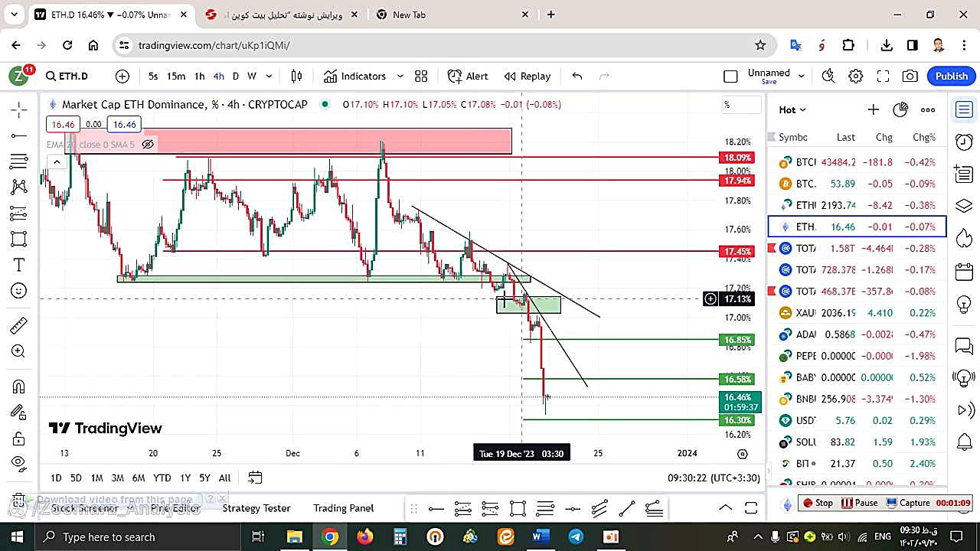Open the go to date calendar
Viewport: 980px width, 551px height.
pos(255,478)
